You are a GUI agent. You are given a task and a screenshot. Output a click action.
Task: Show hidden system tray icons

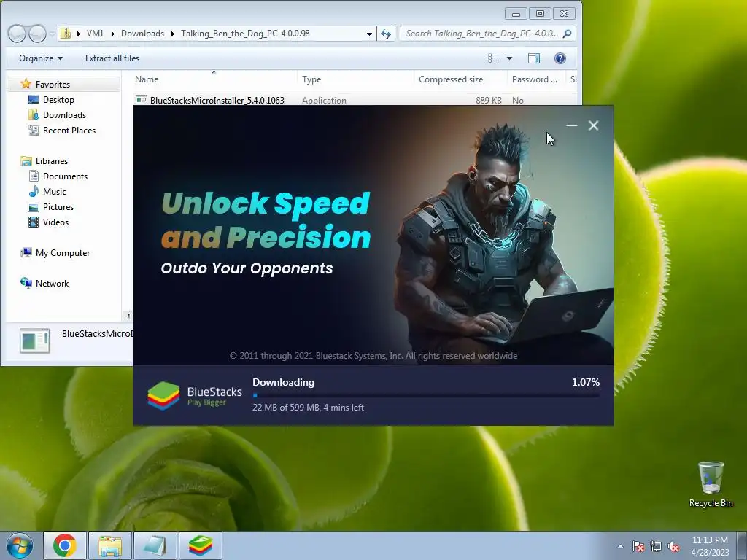pos(620,546)
